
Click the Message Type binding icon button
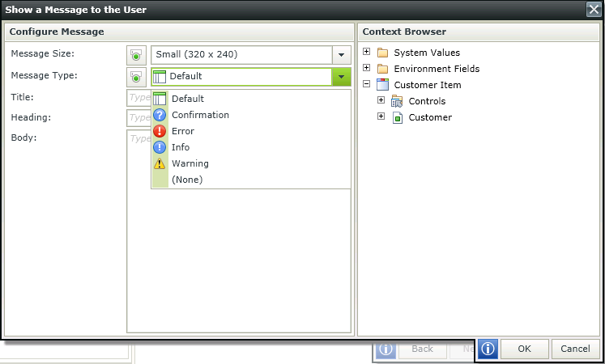click(136, 77)
